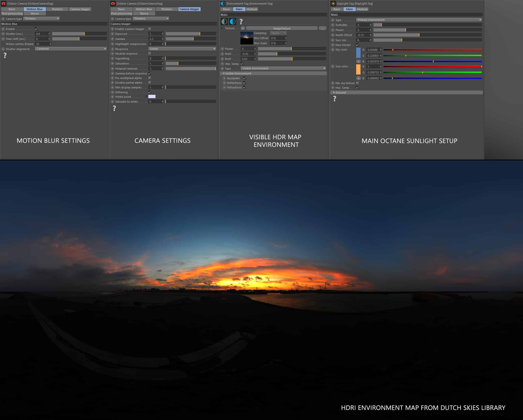Open Camera type dropdown in Motion Blur panel

pyautogui.click(x=41, y=19)
